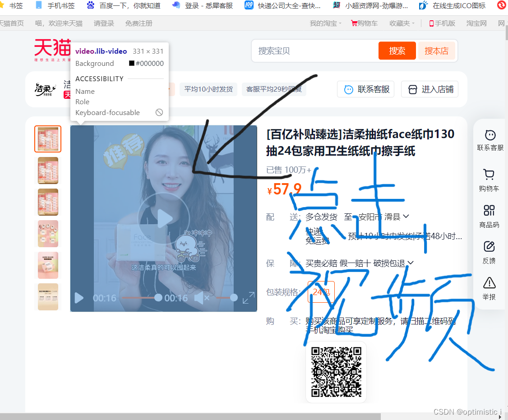This screenshot has width=508, height=420.
Task: Click the purchase QR code image
Action: click(336, 372)
